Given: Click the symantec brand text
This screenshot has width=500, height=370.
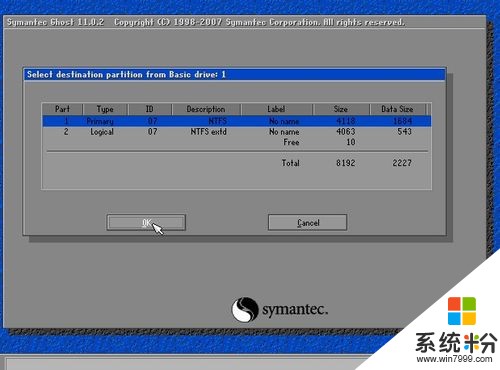Looking at the screenshot, I should 295,310.
